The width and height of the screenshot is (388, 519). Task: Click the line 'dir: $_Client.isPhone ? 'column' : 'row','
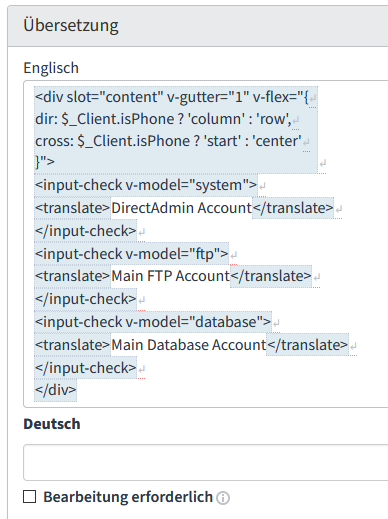point(163,119)
